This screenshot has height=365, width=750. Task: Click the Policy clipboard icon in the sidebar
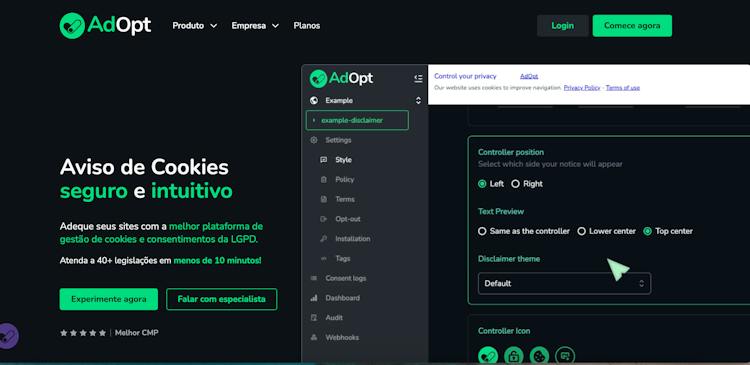pyautogui.click(x=324, y=179)
